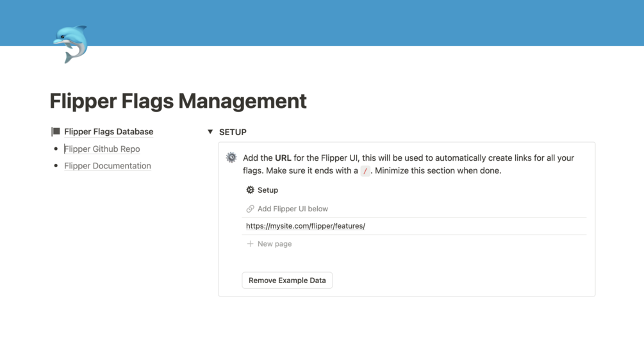Click the bullet before Flipper Github Repo

56,149
